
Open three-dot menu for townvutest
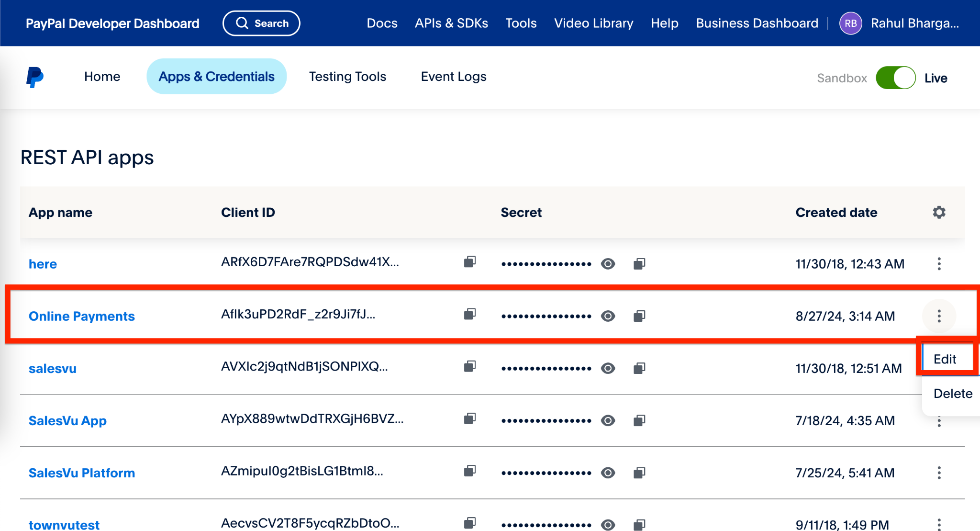(939, 524)
